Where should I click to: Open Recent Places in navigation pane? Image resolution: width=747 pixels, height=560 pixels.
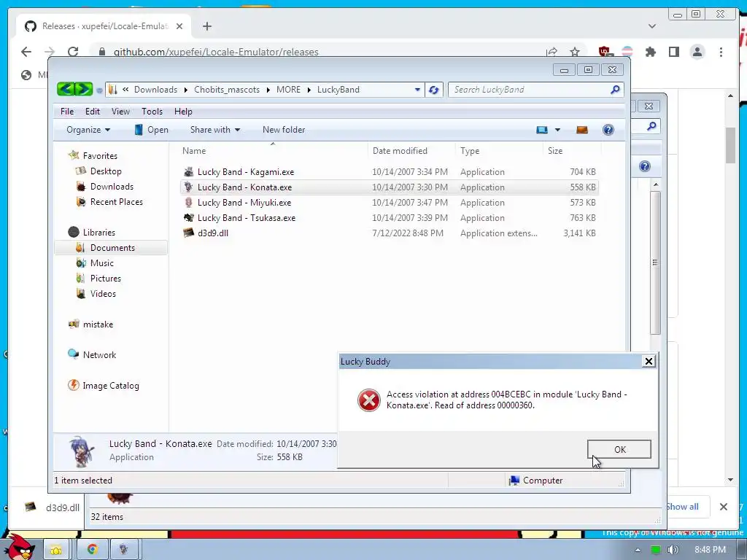pos(116,201)
